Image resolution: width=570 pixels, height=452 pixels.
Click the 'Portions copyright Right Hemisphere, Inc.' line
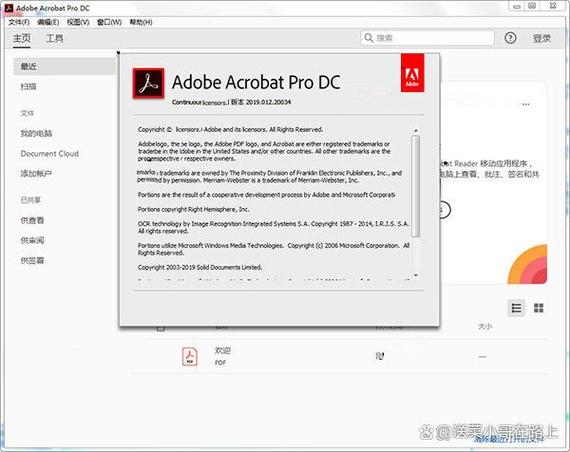193,209
